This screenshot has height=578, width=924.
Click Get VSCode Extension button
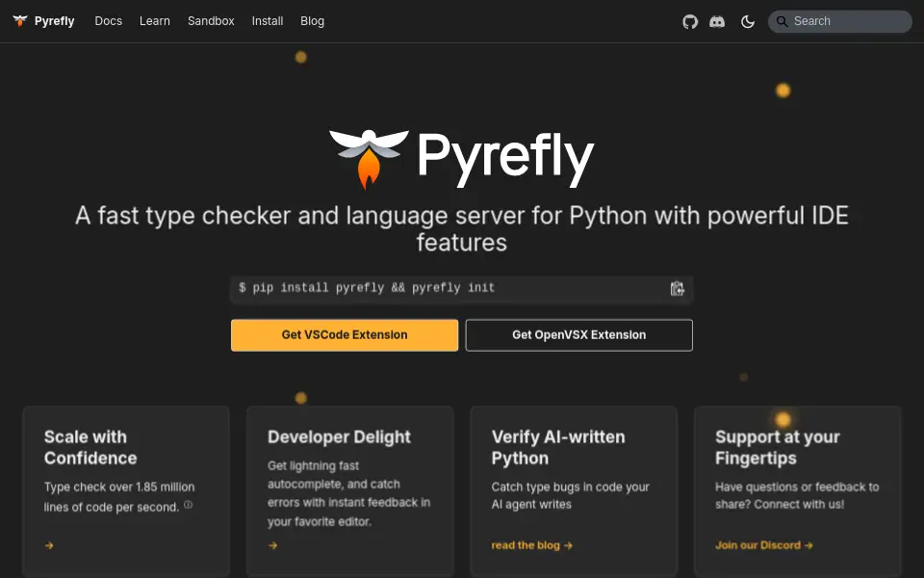(345, 335)
